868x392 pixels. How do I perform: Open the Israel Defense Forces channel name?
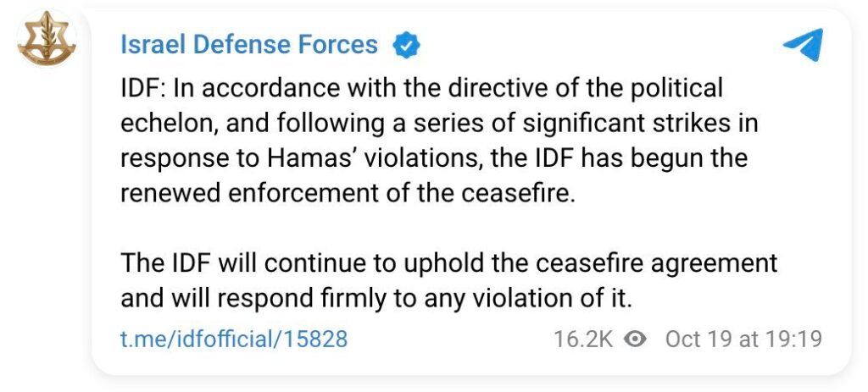(x=249, y=45)
